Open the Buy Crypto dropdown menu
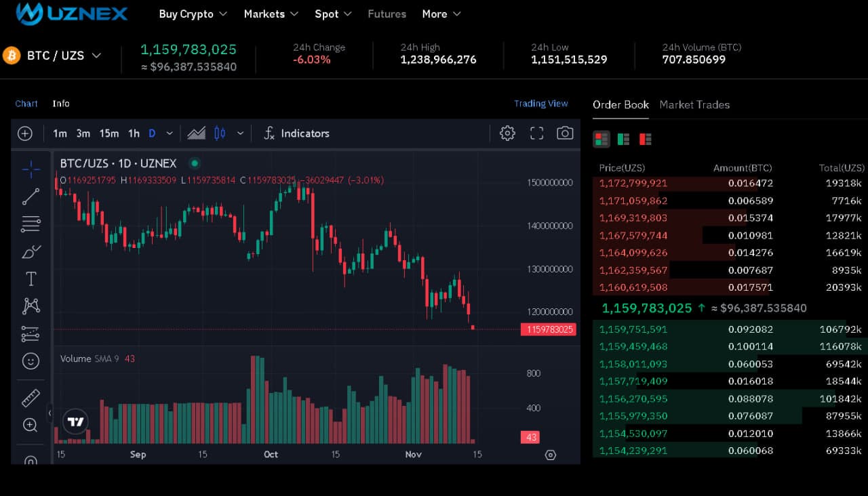The height and width of the screenshot is (496, 868). point(193,14)
